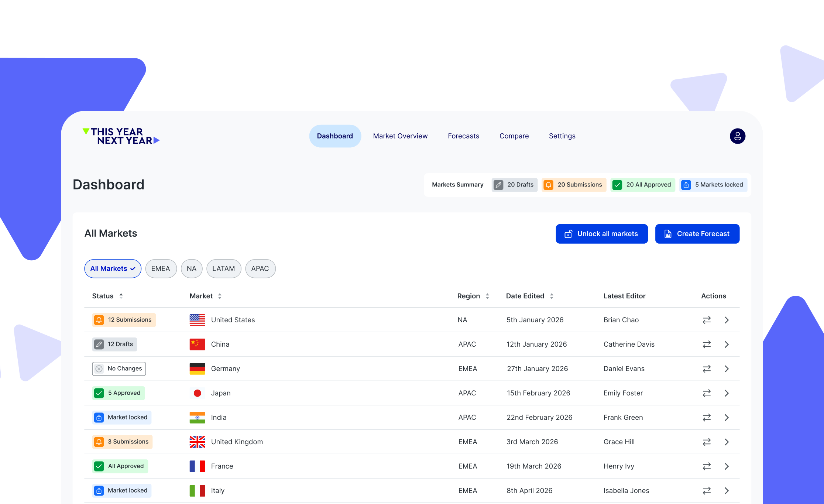Click the Unlock all markets button

[602, 234]
